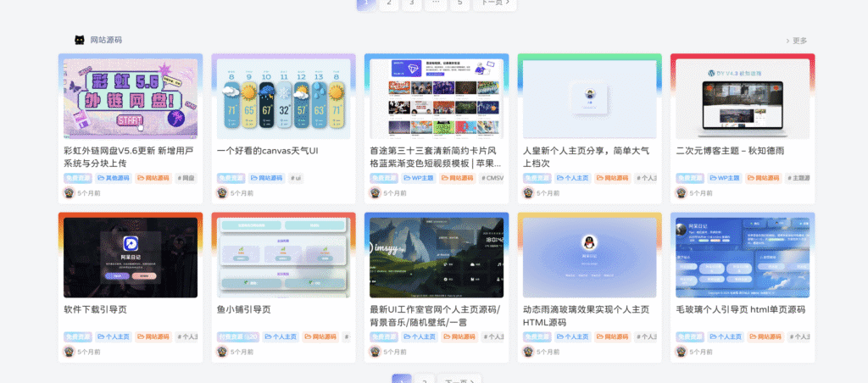
Task: Click author avatar on 毛玻璃个人引导页 card
Action: (x=682, y=352)
